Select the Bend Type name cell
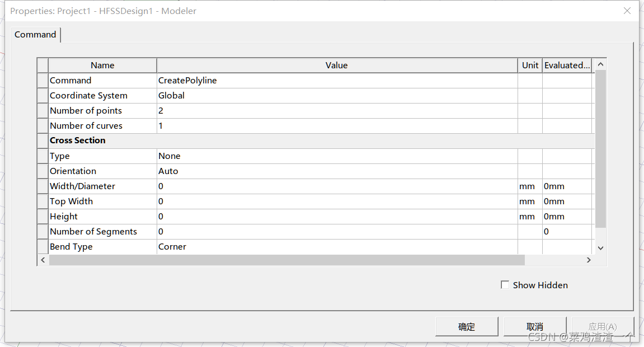Screen dimensions: 644x347 pyautogui.click(x=102, y=247)
